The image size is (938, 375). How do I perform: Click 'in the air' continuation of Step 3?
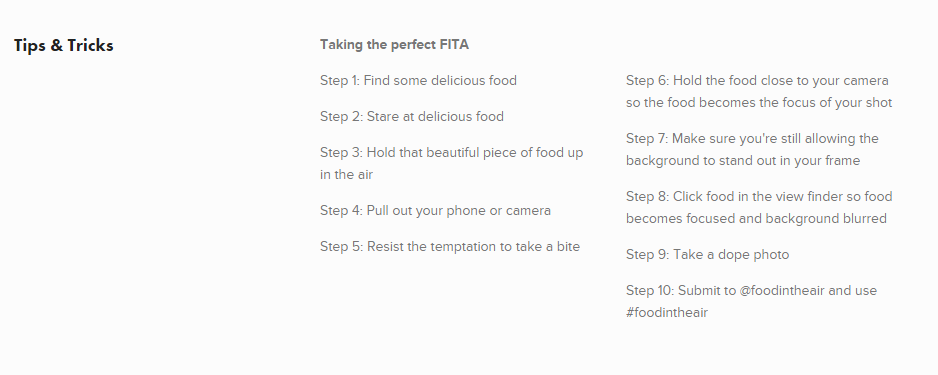tap(346, 175)
